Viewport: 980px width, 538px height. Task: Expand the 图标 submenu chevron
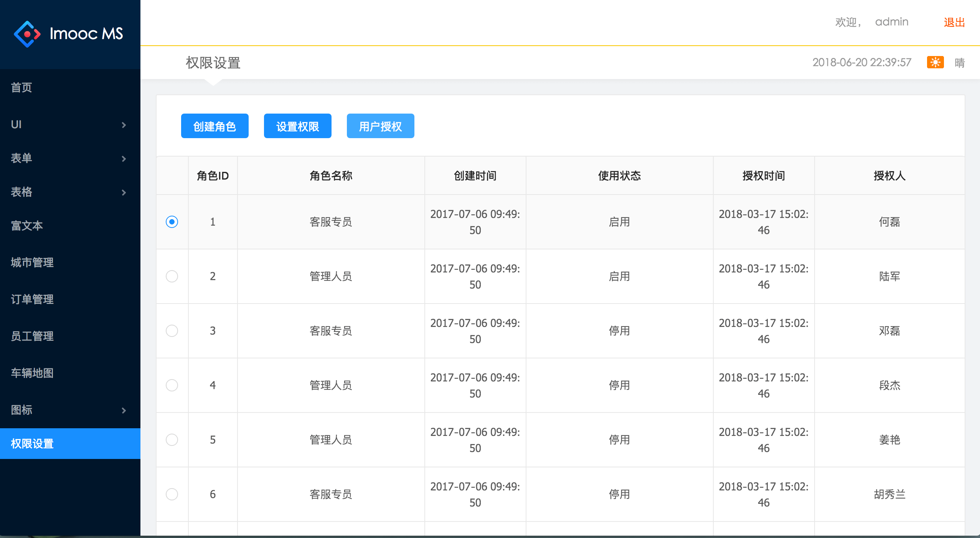[x=124, y=410]
